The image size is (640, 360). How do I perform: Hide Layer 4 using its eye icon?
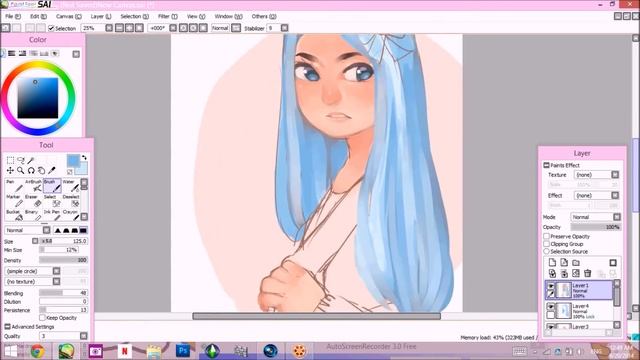pos(551,306)
